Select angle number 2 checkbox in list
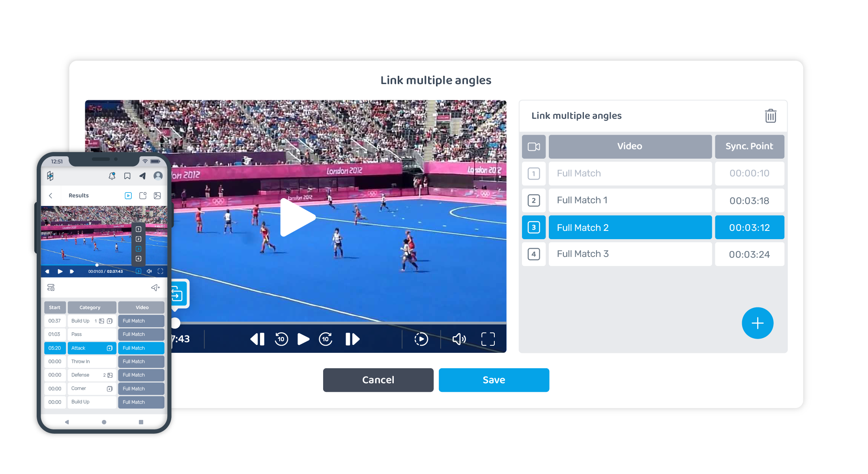868x474 pixels. pyautogui.click(x=533, y=200)
